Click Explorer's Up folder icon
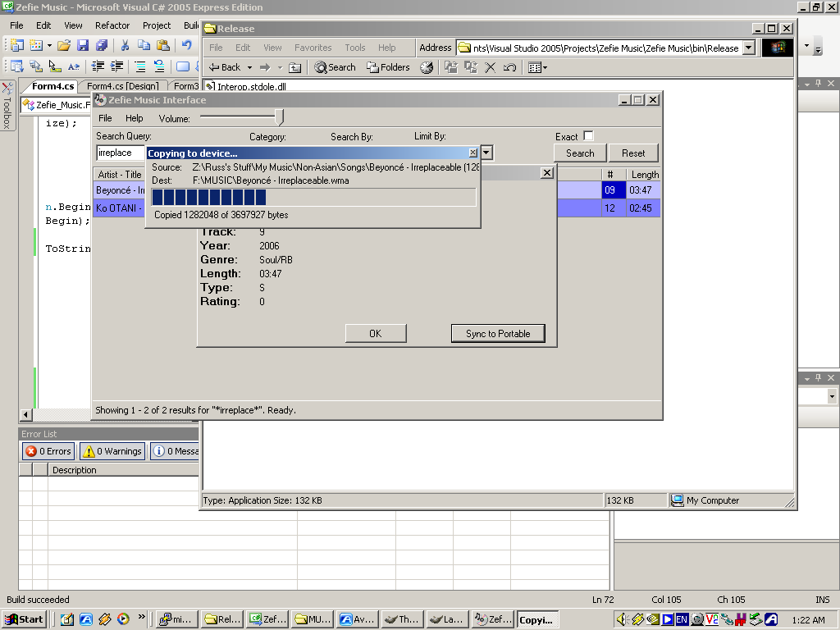The height and width of the screenshot is (630, 840). pos(295,67)
